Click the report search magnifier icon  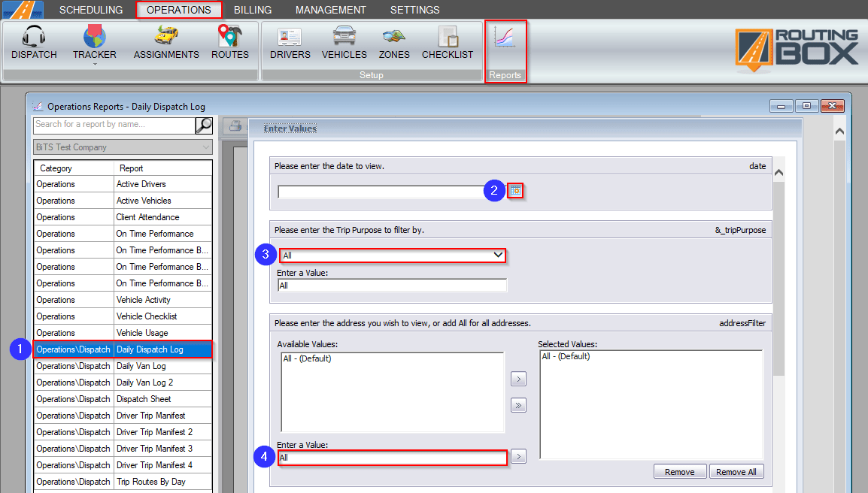204,126
